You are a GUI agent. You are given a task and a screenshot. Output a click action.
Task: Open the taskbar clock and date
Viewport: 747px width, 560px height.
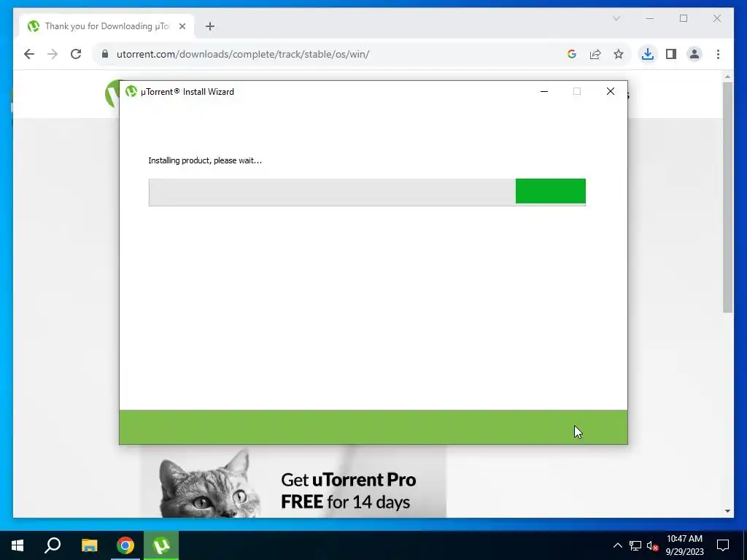(684, 545)
